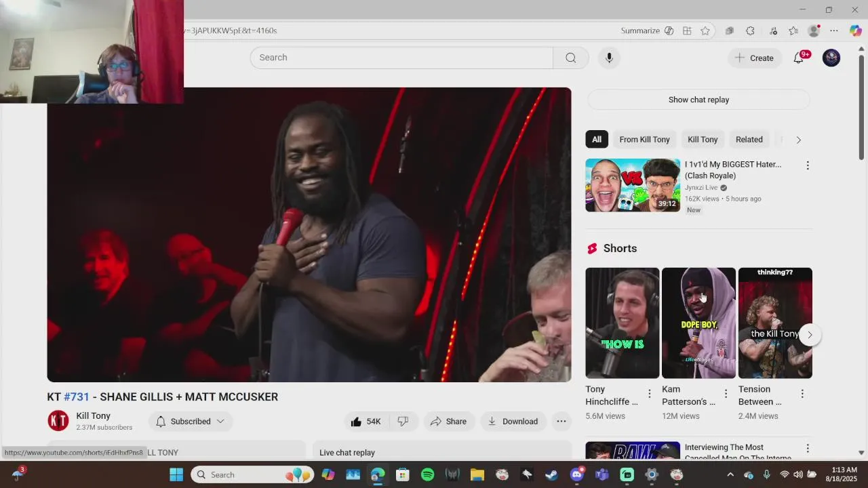The width and height of the screenshot is (868, 488).
Task: Open browser extensions puzzle icon
Action: tap(750, 30)
